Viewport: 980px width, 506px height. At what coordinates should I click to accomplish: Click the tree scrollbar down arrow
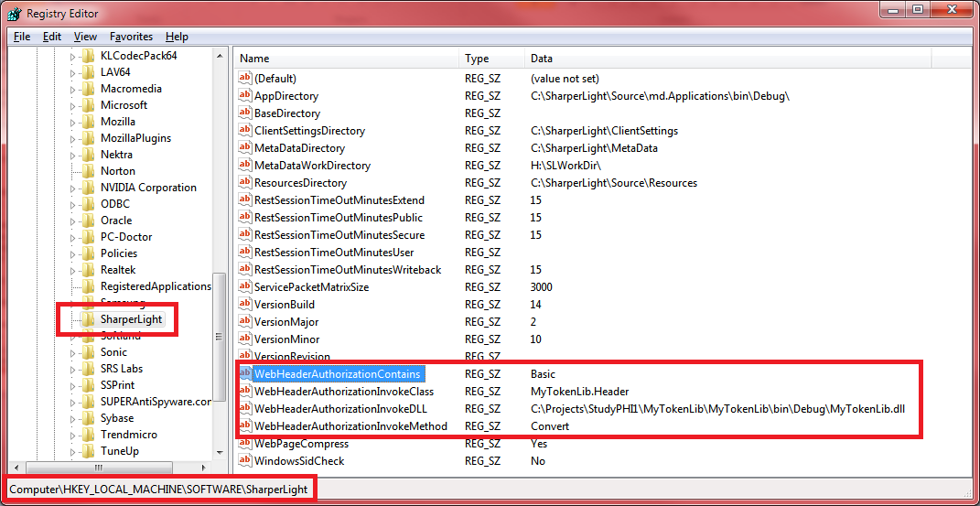click(x=220, y=452)
